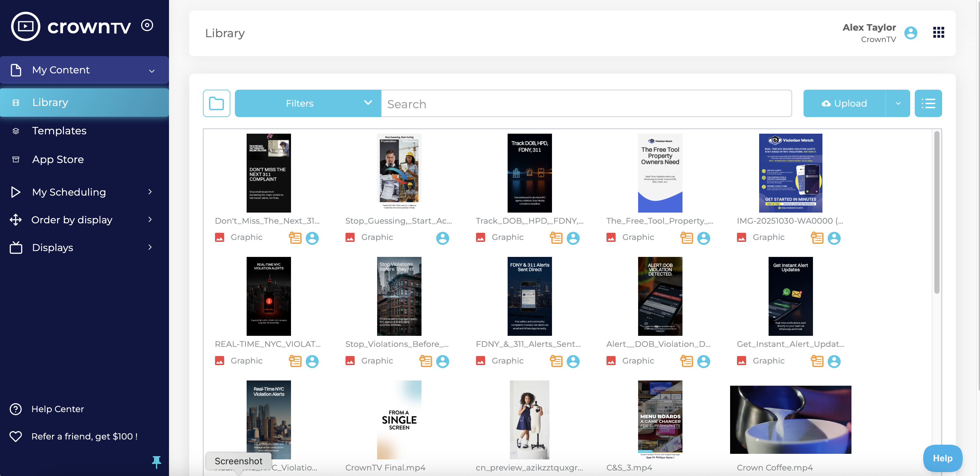Select Templates in the sidebar
The width and height of the screenshot is (980, 476).
[x=59, y=130]
